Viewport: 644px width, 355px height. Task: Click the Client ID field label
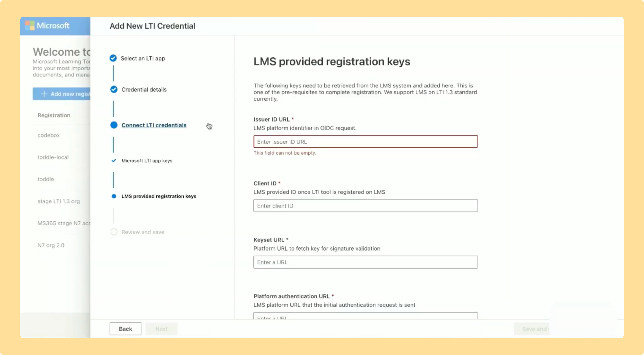click(265, 183)
